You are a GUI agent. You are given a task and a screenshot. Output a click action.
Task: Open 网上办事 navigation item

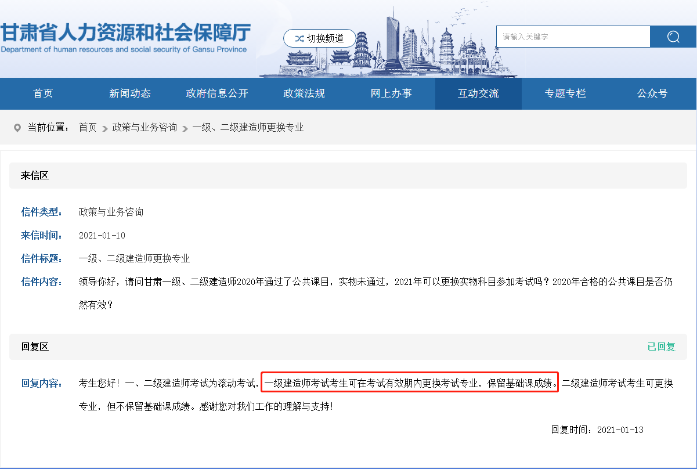tap(391, 93)
